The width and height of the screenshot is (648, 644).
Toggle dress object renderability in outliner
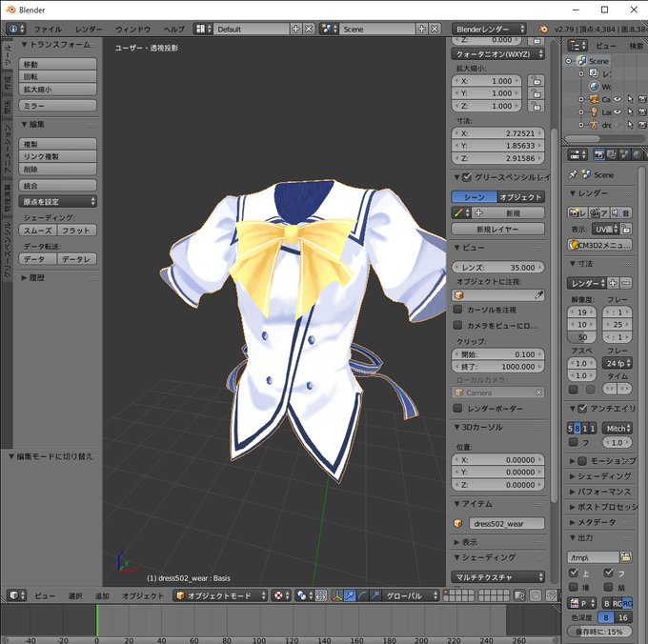tap(642, 125)
